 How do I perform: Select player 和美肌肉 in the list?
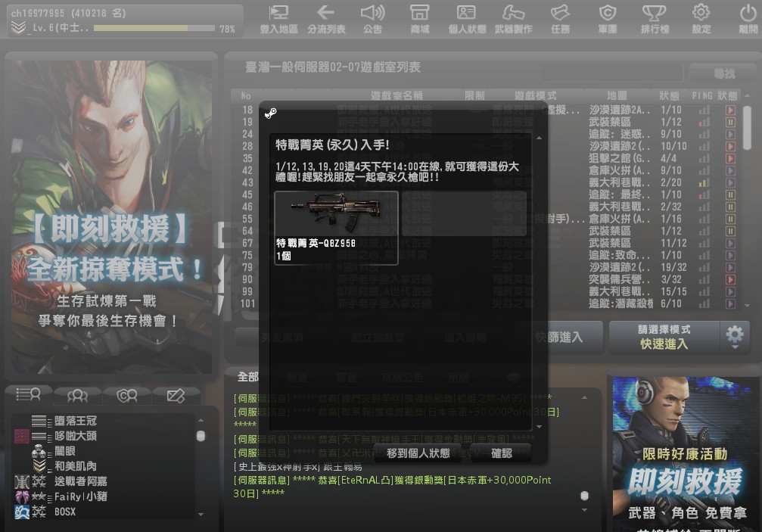pyautogui.click(x=76, y=466)
